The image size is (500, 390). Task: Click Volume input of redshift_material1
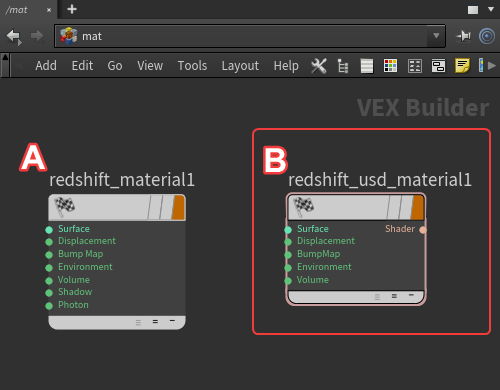(x=49, y=281)
